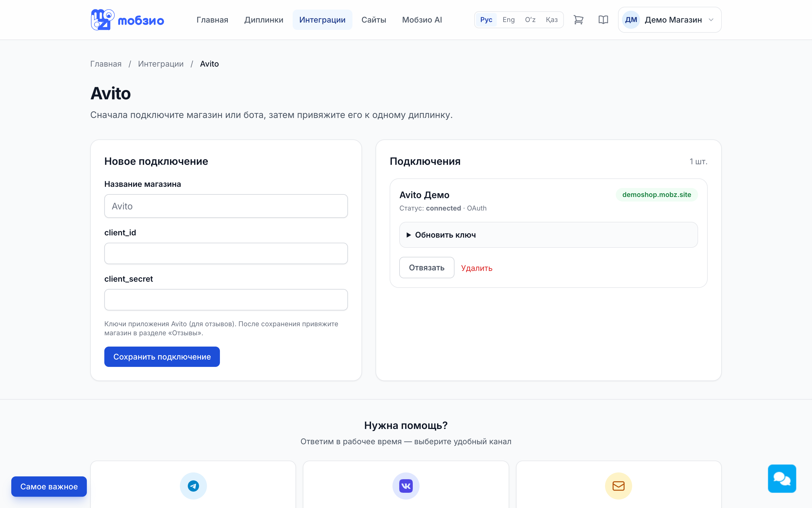Screen dimensions: 812x508
Task: Focus the Название магазина input field
Action: click(226, 206)
